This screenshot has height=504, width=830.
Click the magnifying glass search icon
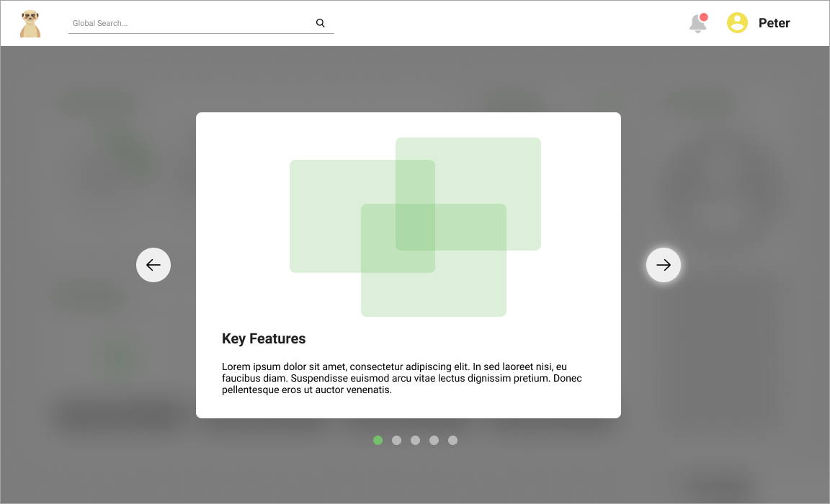point(321,23)
